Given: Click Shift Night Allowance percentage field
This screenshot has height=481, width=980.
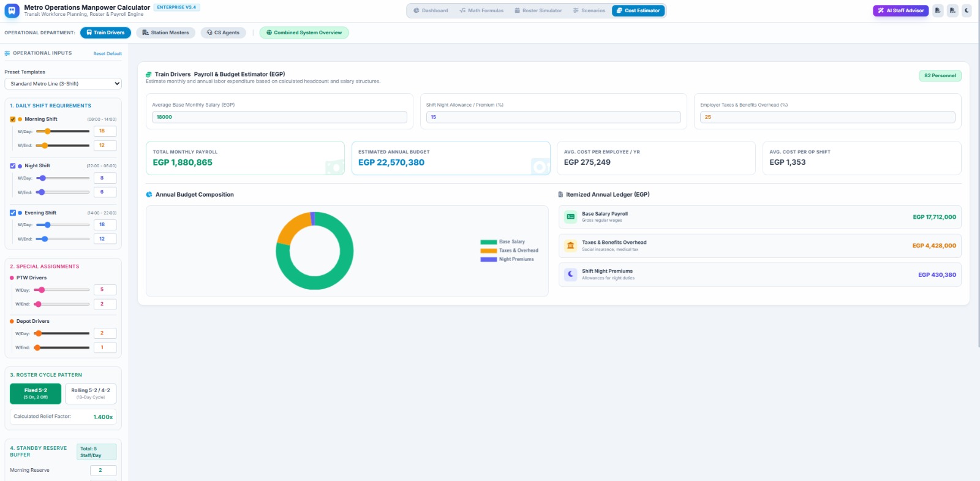Looking at the screenshot, I should 554,117.
